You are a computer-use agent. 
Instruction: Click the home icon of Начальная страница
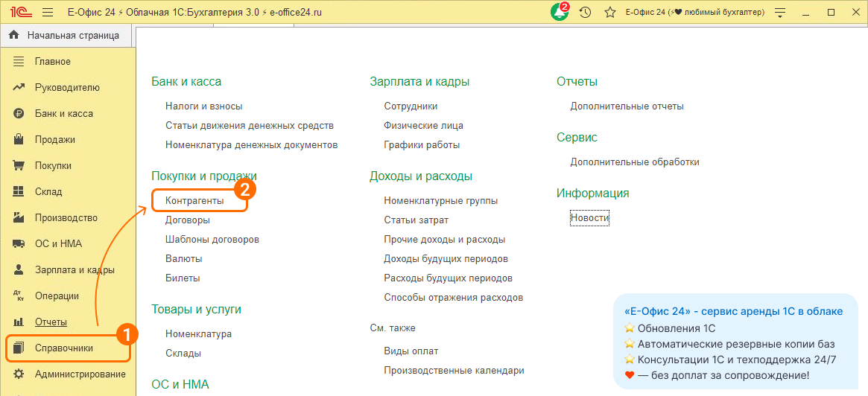click(14, 36)
